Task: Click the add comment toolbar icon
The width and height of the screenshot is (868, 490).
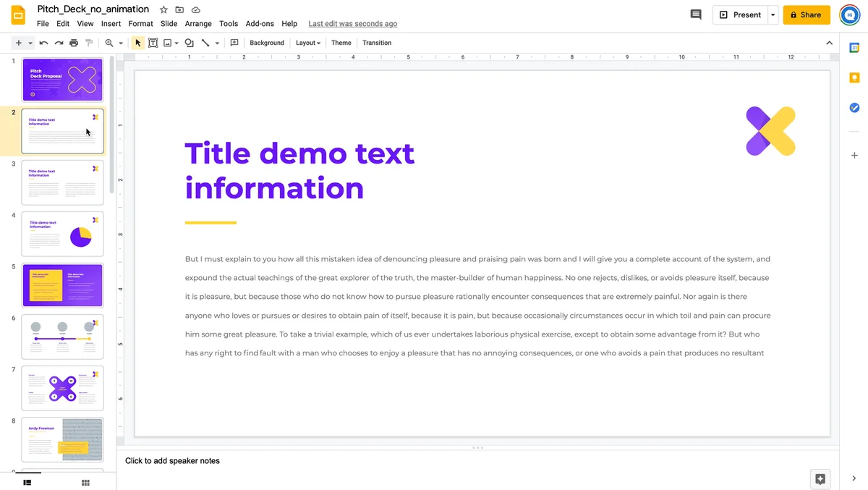Action: (x=234, y=43)
